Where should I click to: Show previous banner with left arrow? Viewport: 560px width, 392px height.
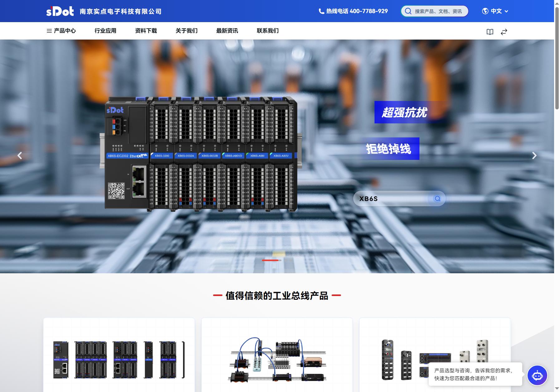(20, 155)
